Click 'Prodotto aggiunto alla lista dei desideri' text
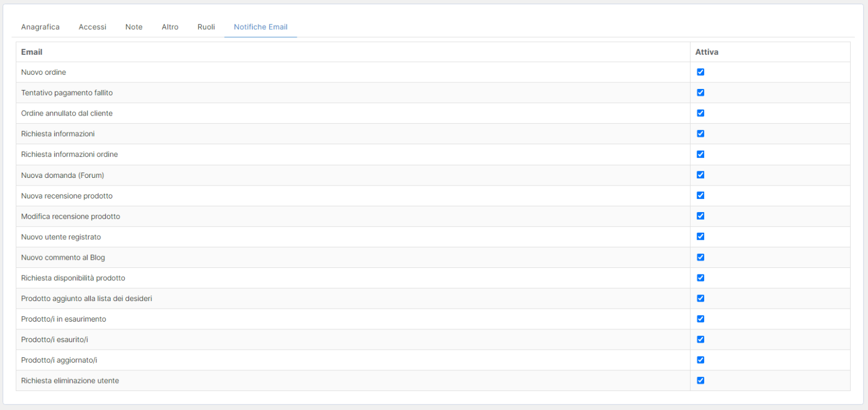 click(x=86, y=299)
